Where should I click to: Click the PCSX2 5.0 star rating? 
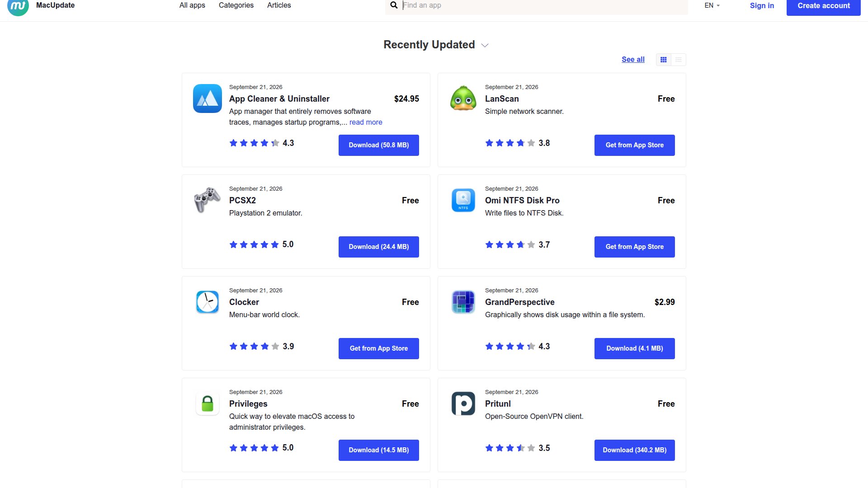(x=261, y=244)
